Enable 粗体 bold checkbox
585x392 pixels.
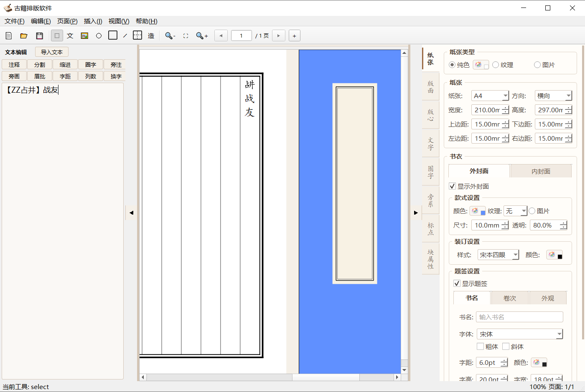[x=480, y=346]
